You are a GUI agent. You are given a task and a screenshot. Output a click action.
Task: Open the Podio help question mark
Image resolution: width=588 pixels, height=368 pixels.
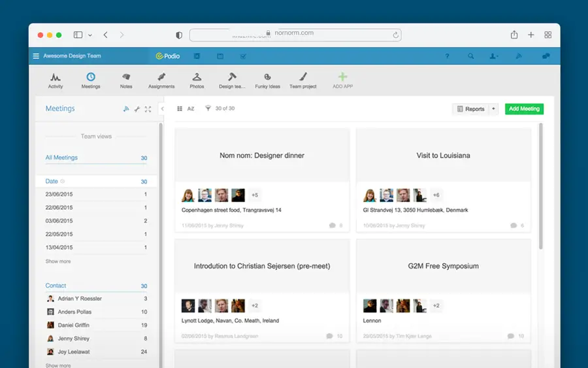coord(447,56)
